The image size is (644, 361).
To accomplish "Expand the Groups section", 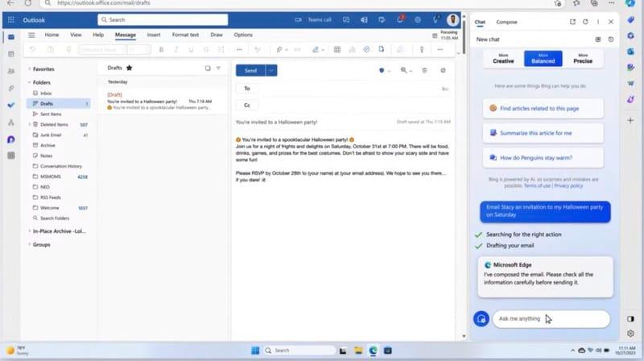I will tap(30, 245).
